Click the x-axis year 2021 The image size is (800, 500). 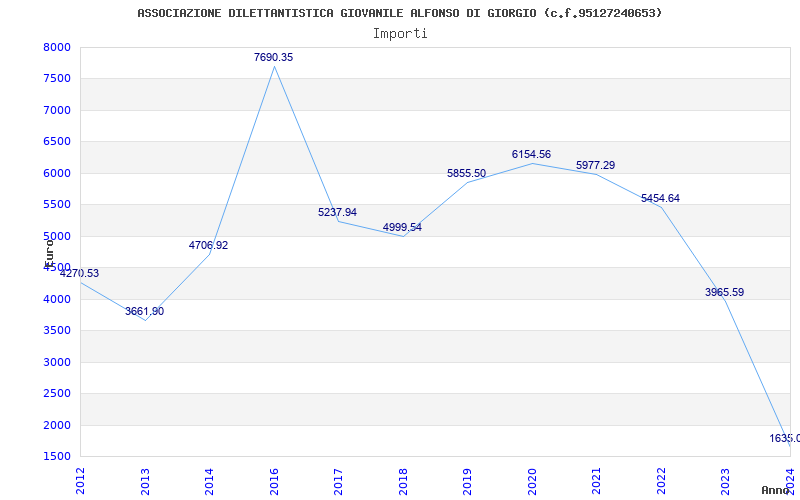pos(597,481)
